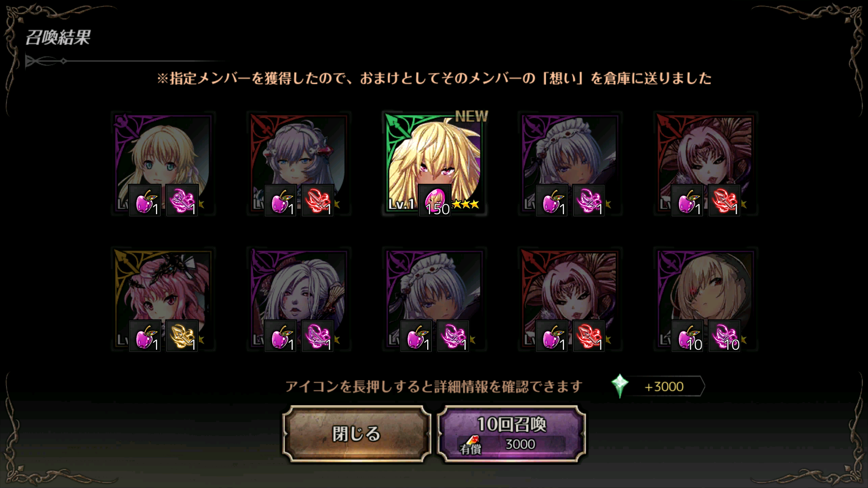Click the 閉じる close button

click(x=357, y=434)
